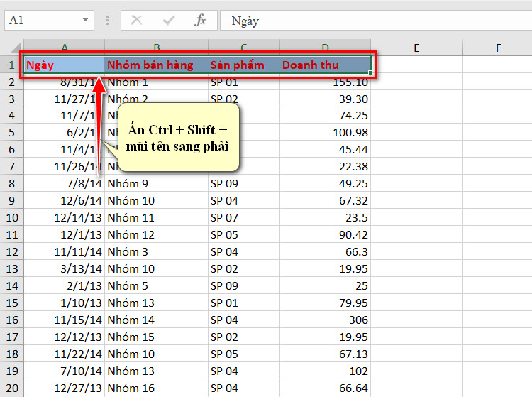Click the Nhóm 12 cell

pyautogui.click(x=157, y=234)
